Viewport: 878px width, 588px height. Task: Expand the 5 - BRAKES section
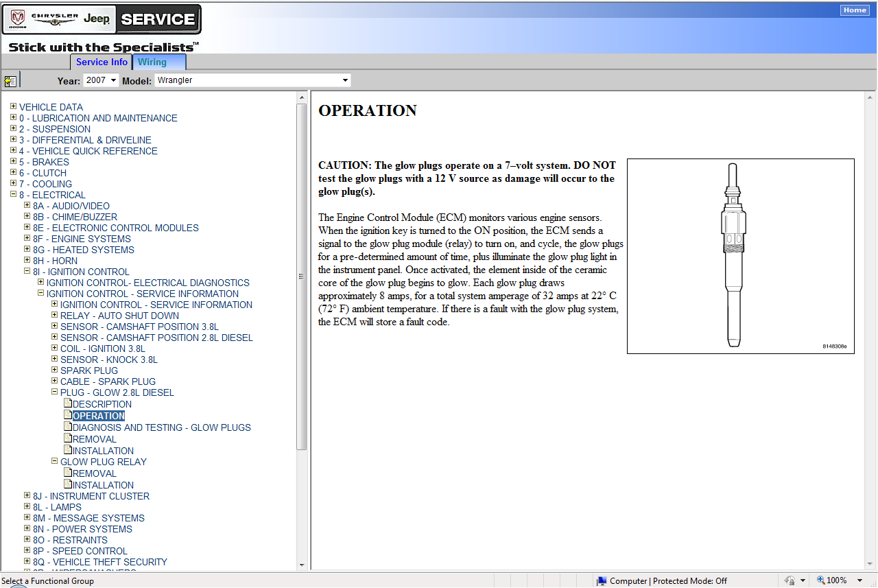click(x=14, y=162)
